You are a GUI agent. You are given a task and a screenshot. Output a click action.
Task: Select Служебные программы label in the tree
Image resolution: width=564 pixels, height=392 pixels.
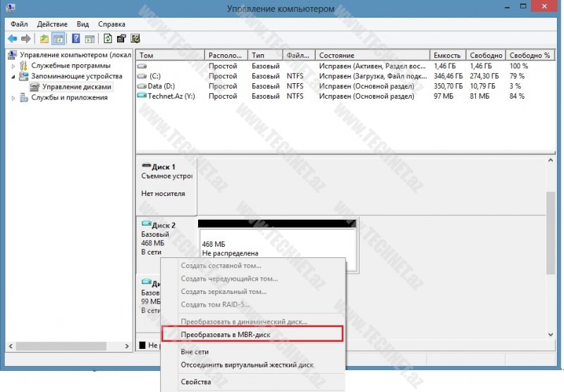pos(70,66)
